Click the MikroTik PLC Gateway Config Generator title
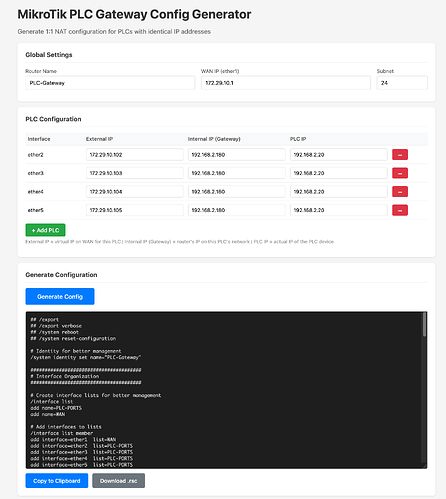 click(x=134, y=14)
